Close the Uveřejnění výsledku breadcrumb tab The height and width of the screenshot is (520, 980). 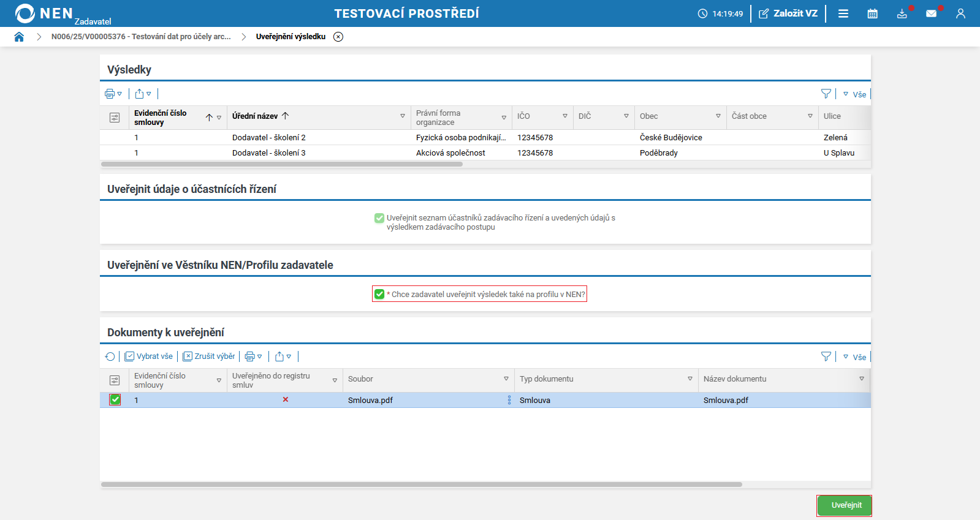coord(338,37)
